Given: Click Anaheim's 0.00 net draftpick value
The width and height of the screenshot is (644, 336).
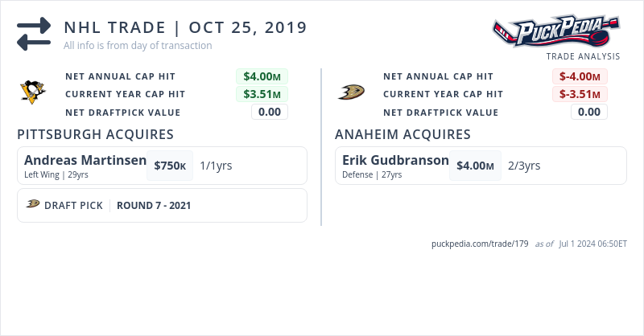Looking at the screenshot, I should [589, 112].
